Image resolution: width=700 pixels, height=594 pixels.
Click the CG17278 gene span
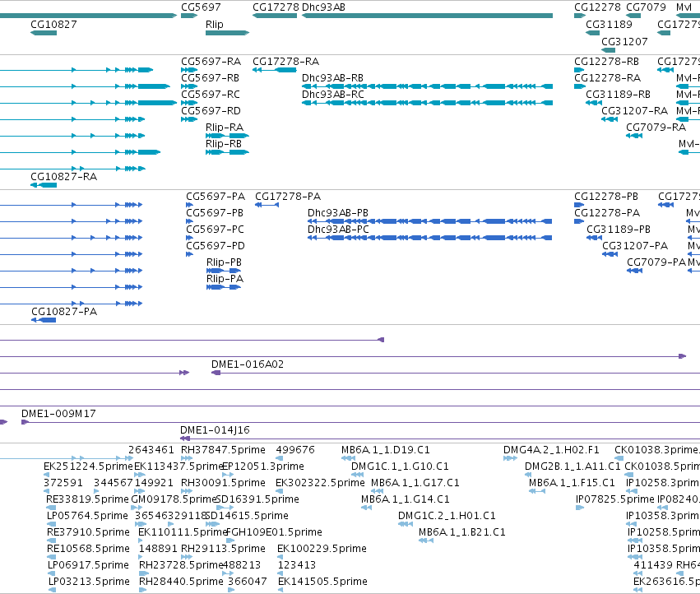click(x=275, y=16)
